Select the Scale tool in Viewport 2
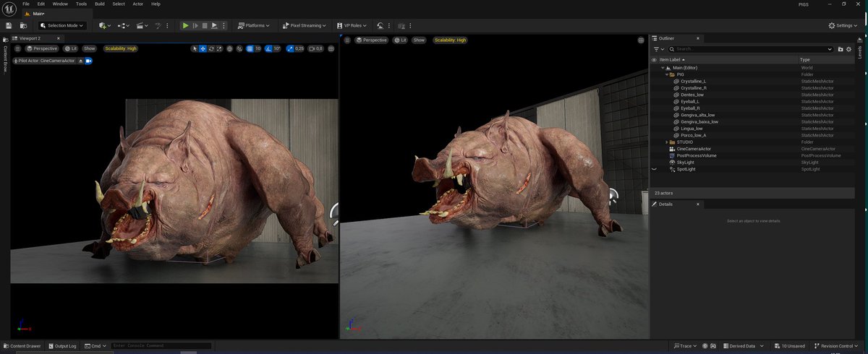This screenshot has width=868, height=354. click(x=219, y=48)
